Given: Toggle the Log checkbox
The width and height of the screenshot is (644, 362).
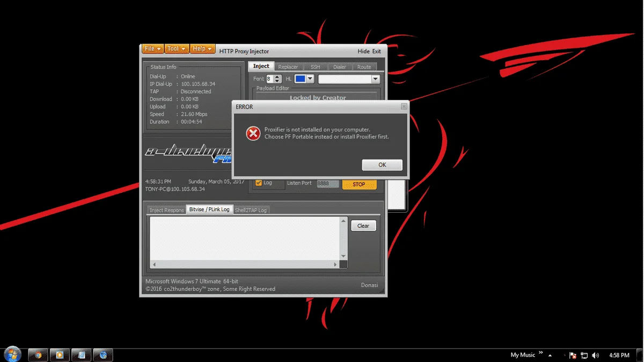Looking at the screenshot, I should (259, 183).
